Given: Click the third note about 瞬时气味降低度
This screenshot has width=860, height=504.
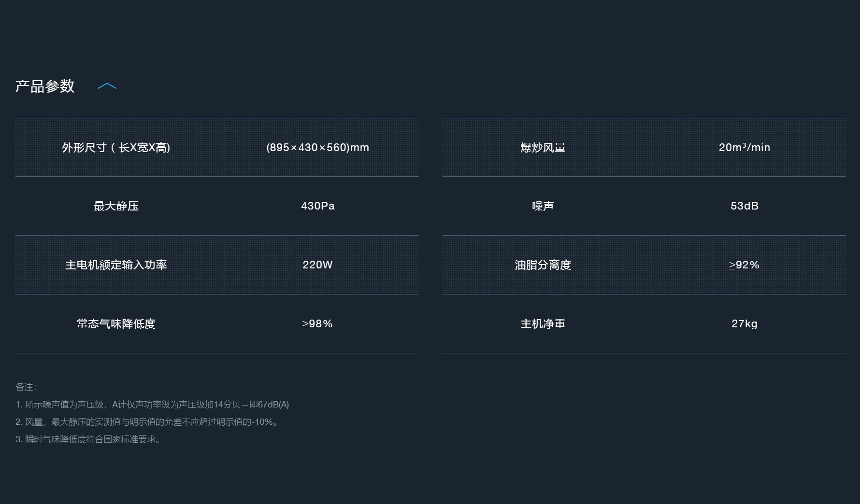Looking at the screenshot, I should click(88, 439).
